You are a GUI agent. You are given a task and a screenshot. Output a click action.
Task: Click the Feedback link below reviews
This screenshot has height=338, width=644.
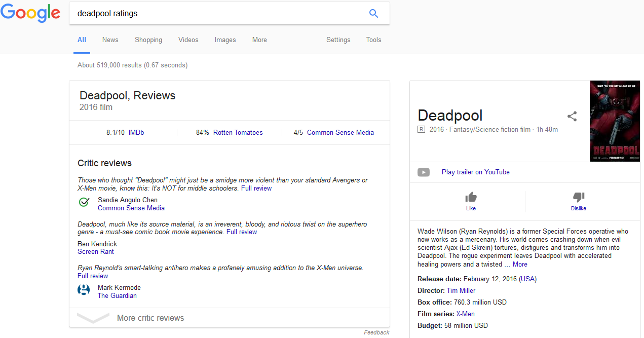pos(376,332)
